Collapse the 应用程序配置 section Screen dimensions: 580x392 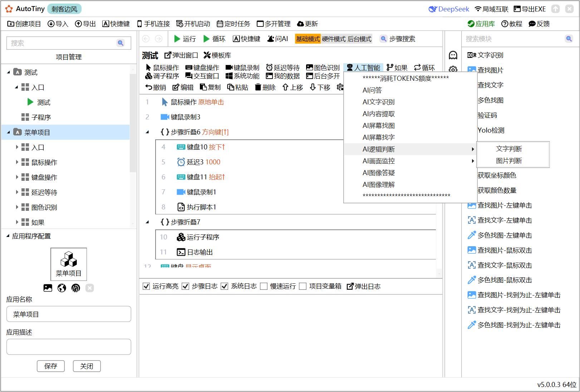tap(8, 236)
